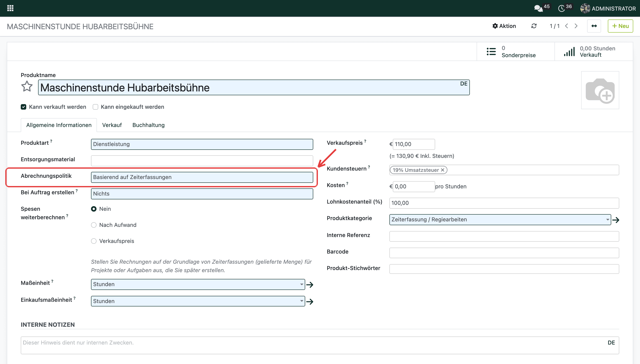
Task: Click the form width toggle arrows button
Action: pyautogui.click(x=594, y=26)
